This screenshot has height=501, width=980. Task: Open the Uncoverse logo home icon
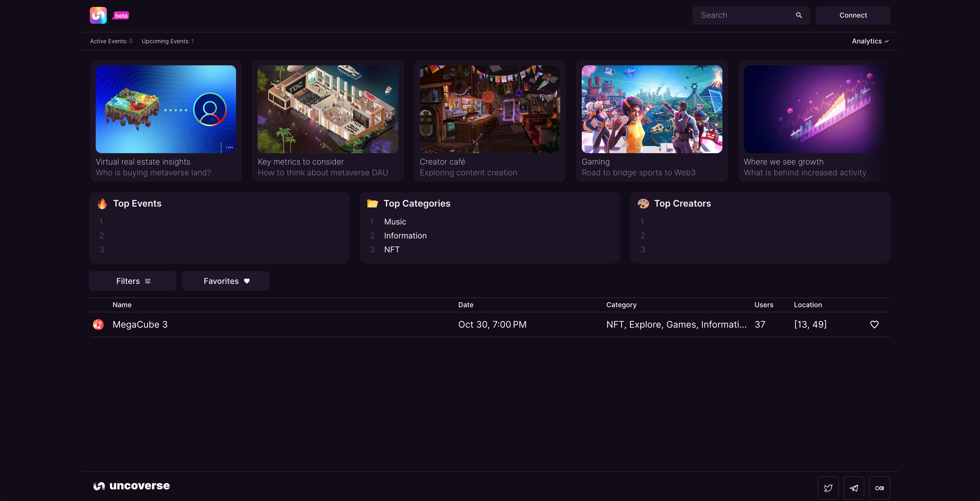(98, 15)
